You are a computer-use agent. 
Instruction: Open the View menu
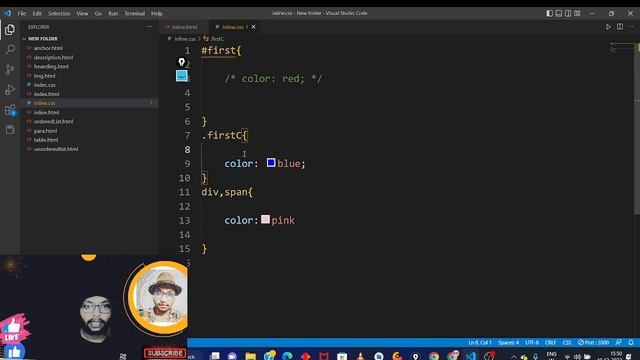82,13
